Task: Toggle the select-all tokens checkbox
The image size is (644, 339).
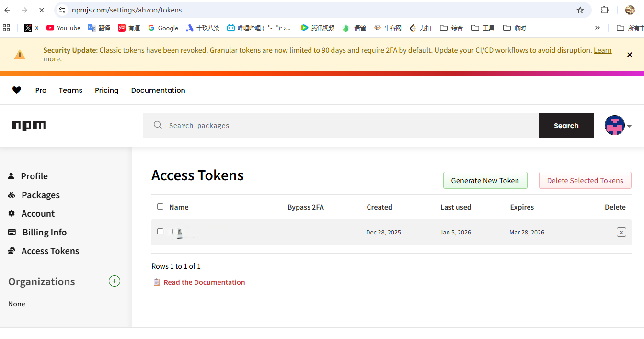Action: tap(160, 207)
